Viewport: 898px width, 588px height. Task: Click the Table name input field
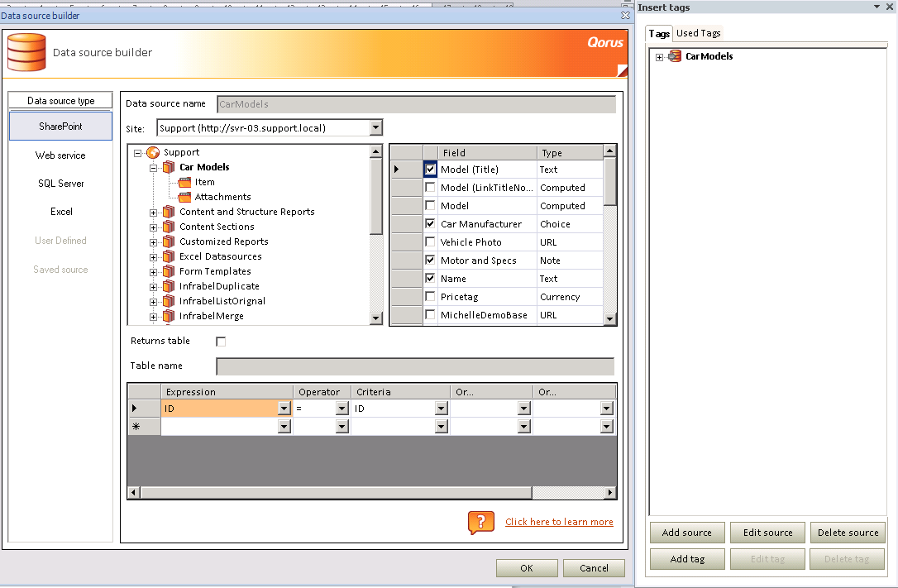(415, 366)
